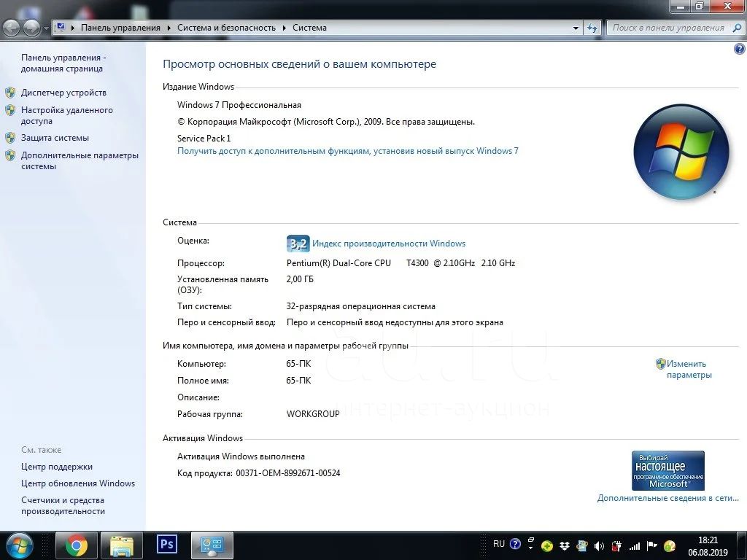This screenshot has height=560, width=747.
Task: Click shield icon beside Диспетчер устройств
Action: pos(10,93)
